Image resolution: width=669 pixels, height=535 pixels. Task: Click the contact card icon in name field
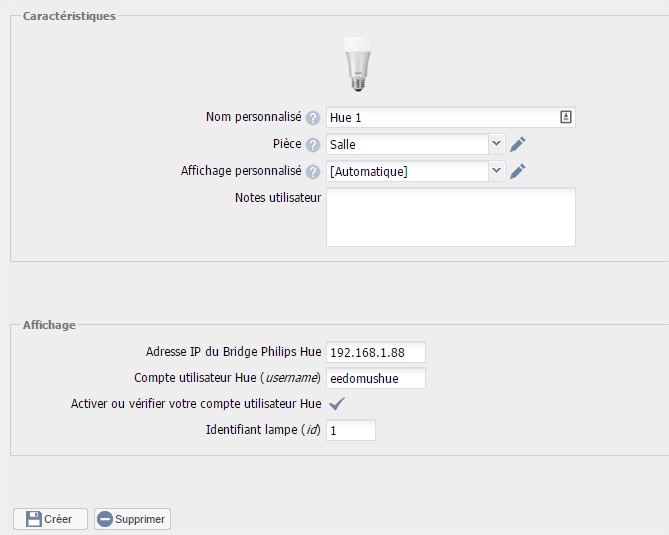[566, 117]
